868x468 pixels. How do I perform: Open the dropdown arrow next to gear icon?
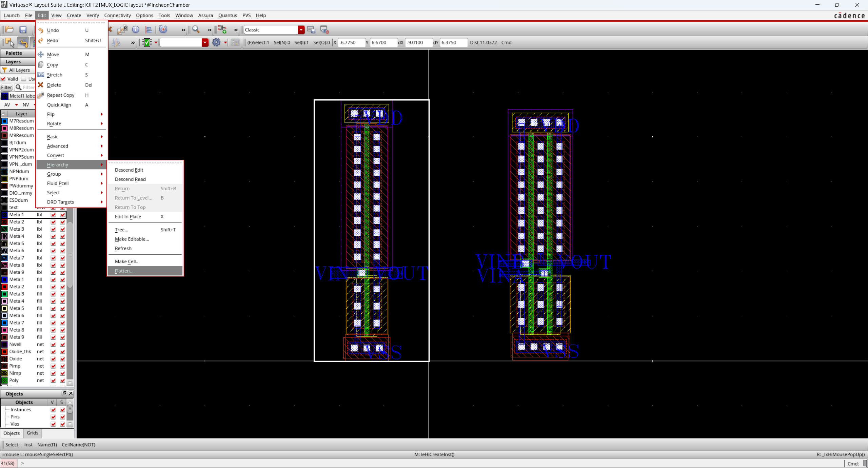pos(225,42)
